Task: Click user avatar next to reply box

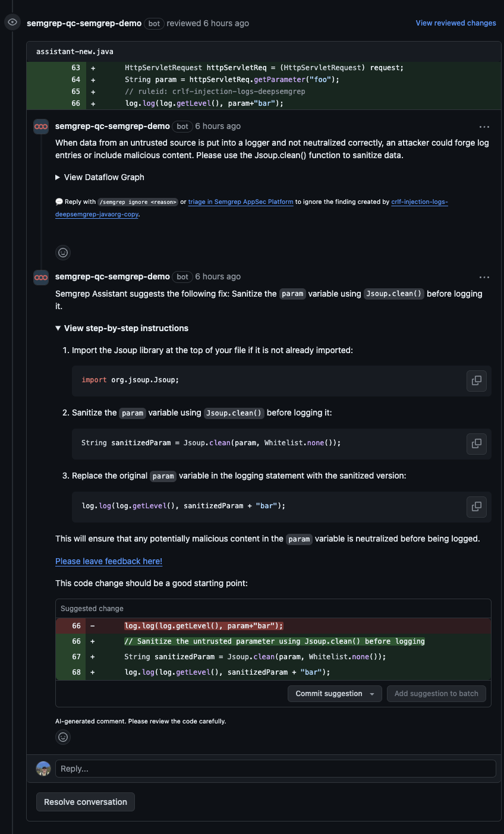Action: [43, 769]
